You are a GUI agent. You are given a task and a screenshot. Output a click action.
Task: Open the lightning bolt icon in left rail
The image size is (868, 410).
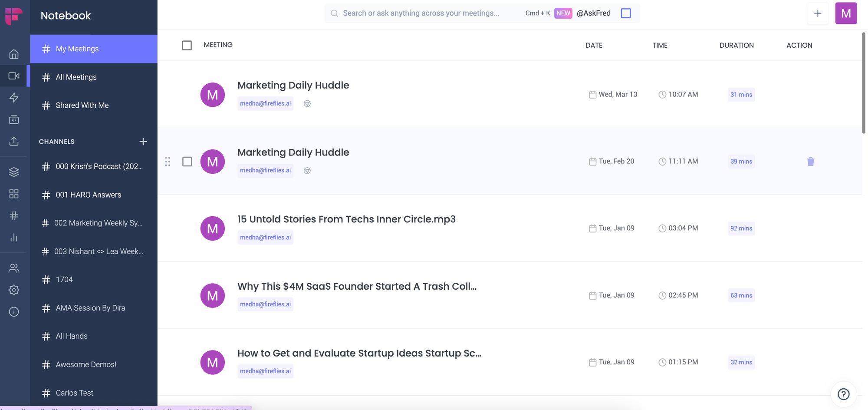click(x=14, y=98)
